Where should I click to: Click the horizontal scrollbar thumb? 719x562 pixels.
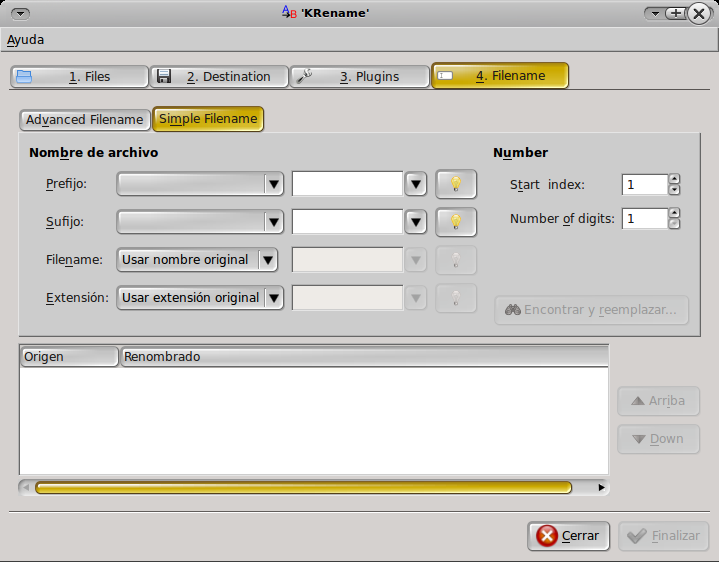pos(304,487)
